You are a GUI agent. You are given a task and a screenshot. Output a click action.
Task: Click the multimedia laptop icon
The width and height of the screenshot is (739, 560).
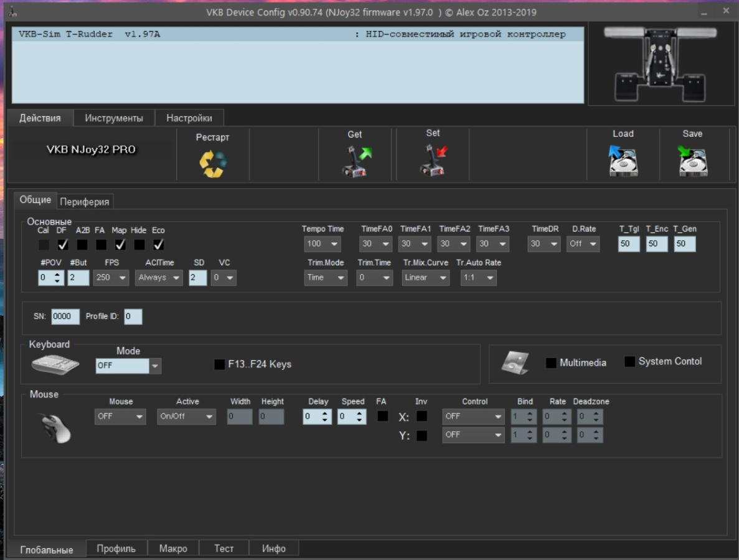(515, 363)
